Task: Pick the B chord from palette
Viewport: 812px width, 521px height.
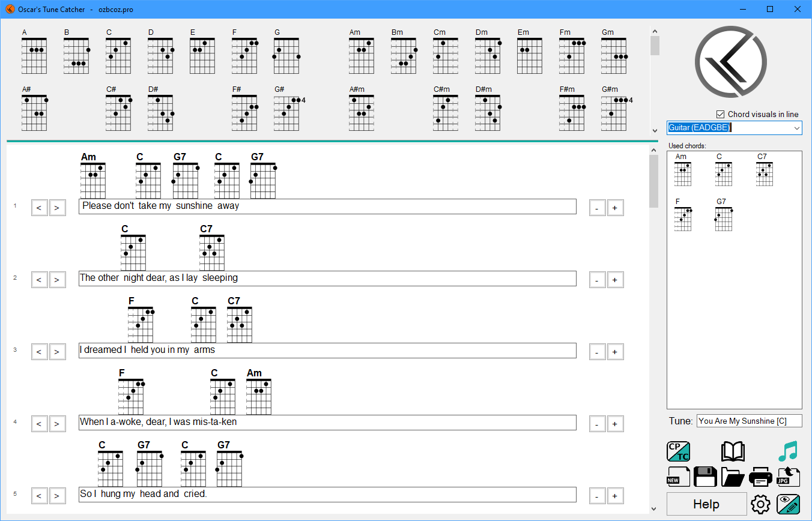Action: [77, 50]
